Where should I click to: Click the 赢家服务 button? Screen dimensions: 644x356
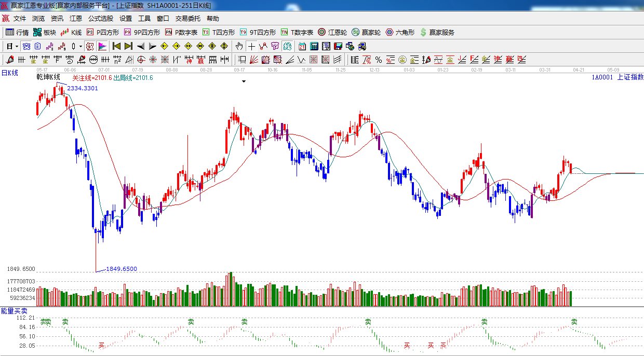437,32
